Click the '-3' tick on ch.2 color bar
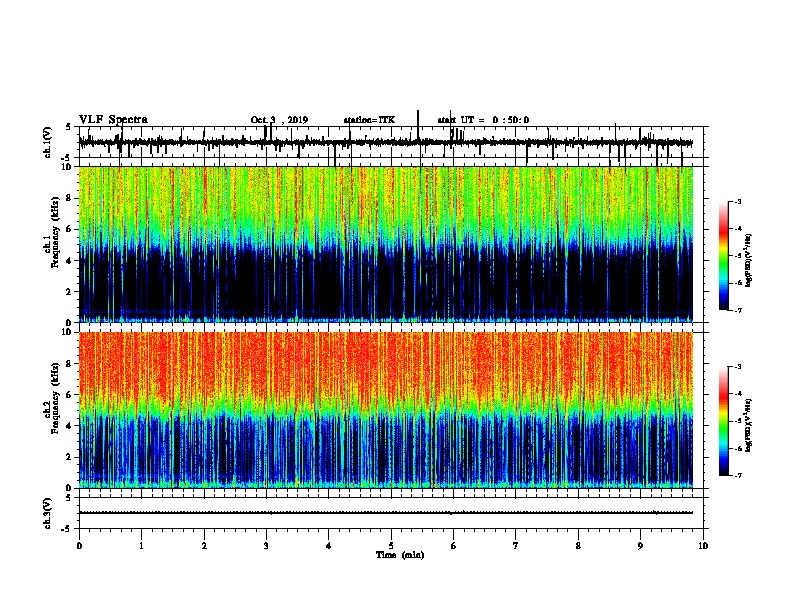Viewport: 792px width, 612px height. [x=737, y=367]
